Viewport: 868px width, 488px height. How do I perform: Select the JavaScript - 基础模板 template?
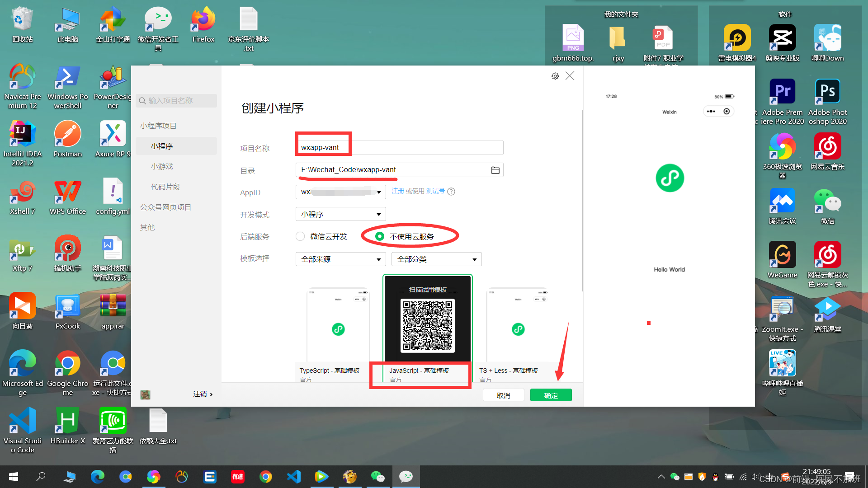coord(428,329)
